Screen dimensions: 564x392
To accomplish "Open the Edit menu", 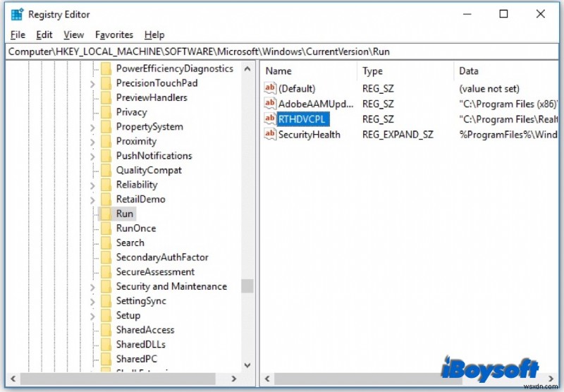I will [x=44, y=35].
